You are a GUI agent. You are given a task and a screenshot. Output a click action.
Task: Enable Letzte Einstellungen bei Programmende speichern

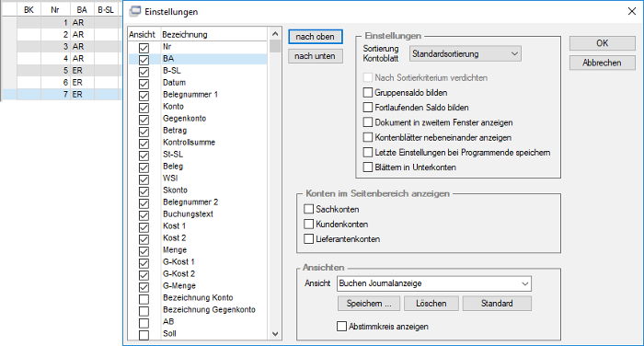[368, 153]
